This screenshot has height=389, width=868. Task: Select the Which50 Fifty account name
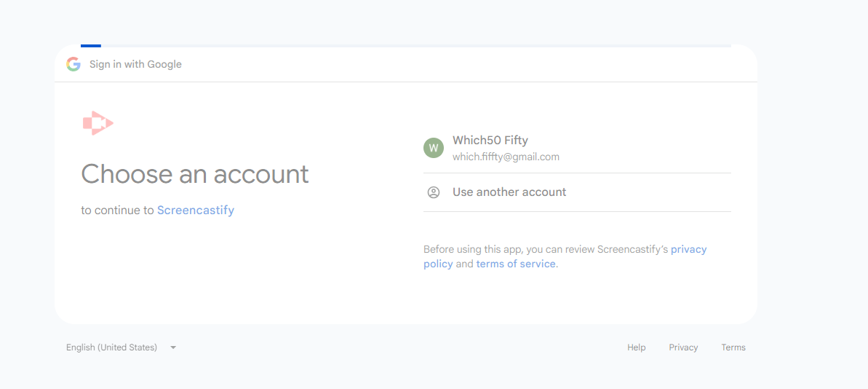(490, 140)
